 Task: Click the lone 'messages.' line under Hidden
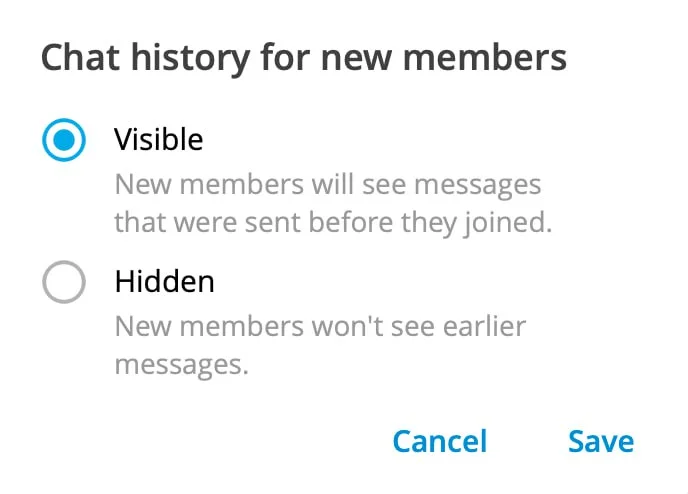click(x=181, y=364)
